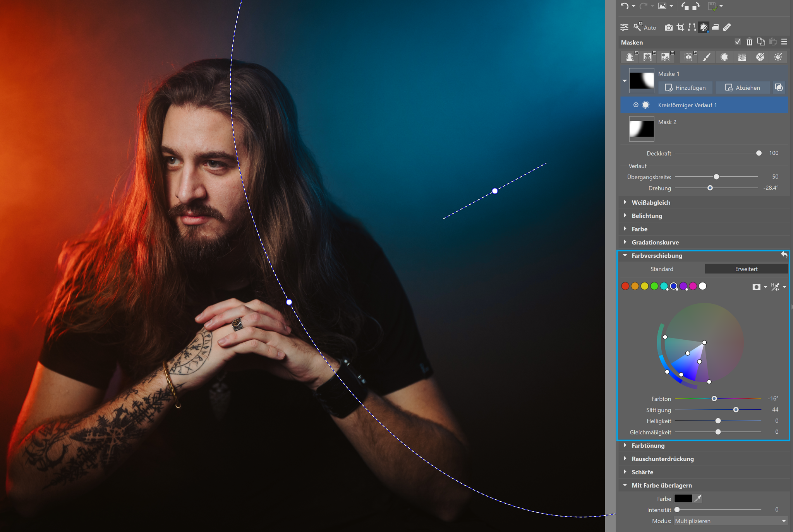Image resolution: width=793 pixels, height=532 pixels.
Task: Click the eyedropper next to Farbe swatch
Action: (698, 498)
